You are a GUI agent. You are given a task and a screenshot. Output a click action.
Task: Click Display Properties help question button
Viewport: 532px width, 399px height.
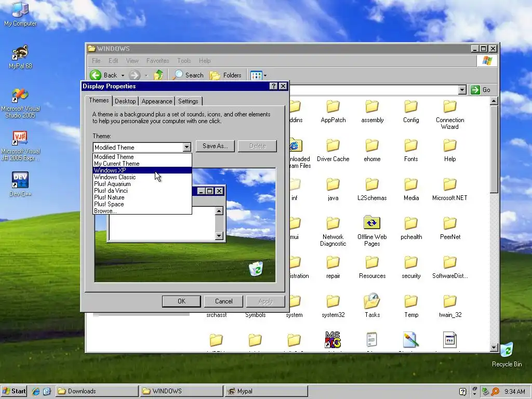pos(274,86)
